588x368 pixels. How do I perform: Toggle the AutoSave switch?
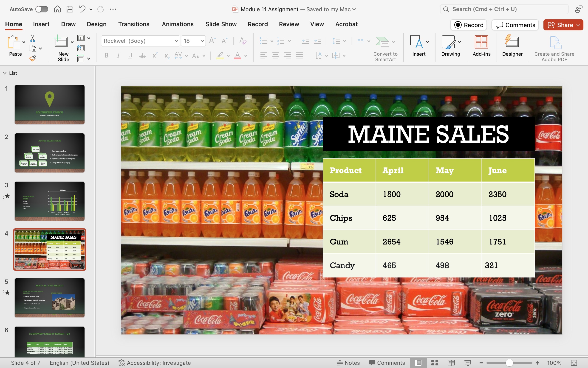point(42,9)
